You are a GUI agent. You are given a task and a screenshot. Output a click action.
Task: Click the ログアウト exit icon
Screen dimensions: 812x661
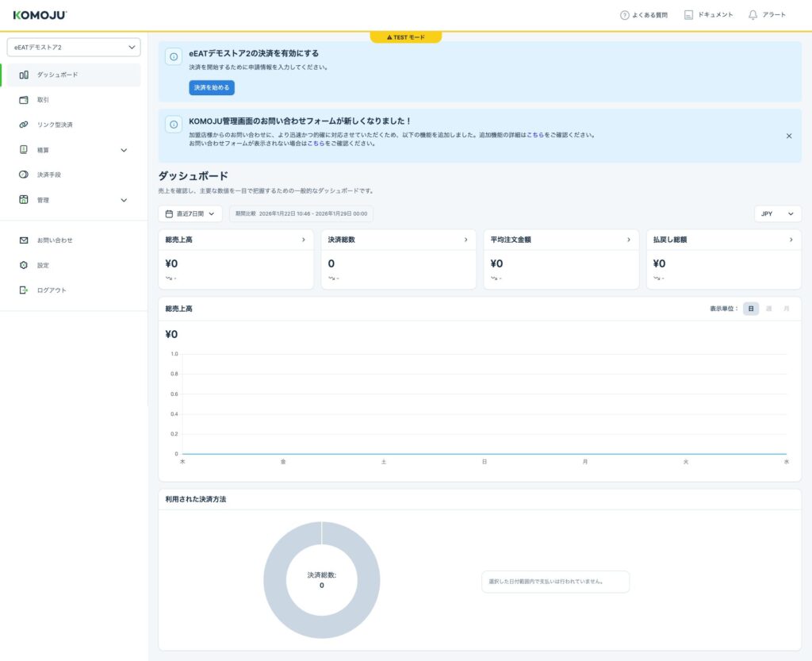(x=24, y=290)
